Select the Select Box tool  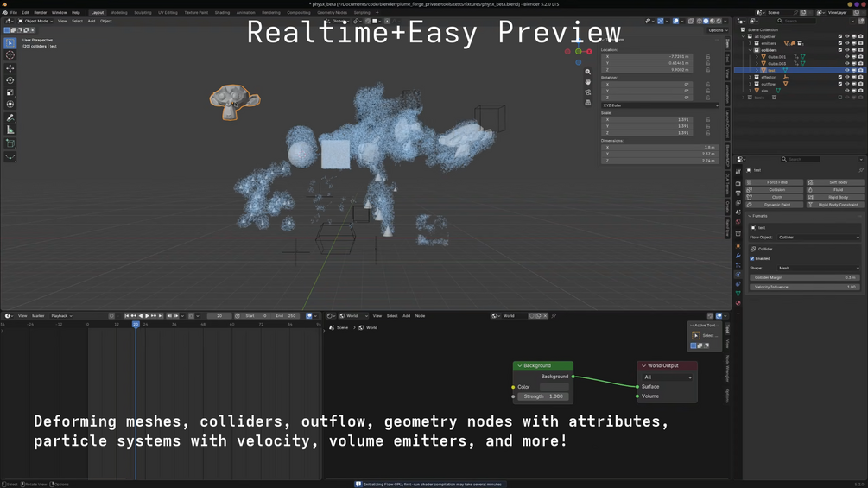[x=10, y=42]
